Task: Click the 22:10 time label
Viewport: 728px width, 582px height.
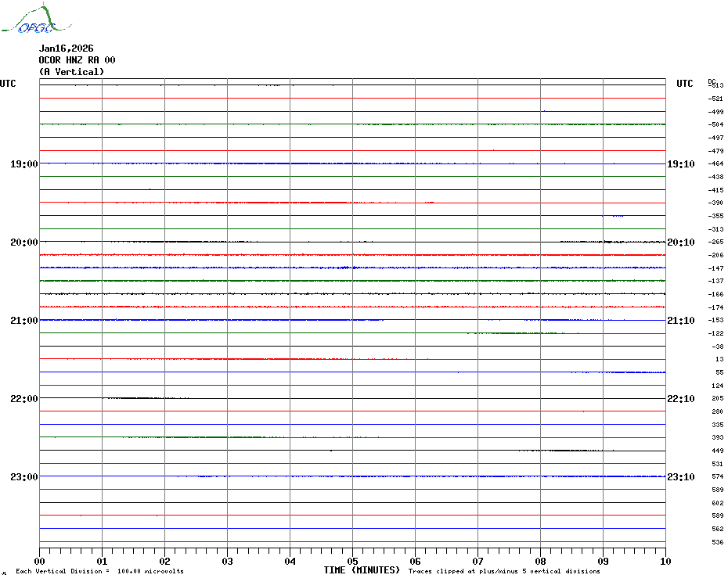Action: 681,399
